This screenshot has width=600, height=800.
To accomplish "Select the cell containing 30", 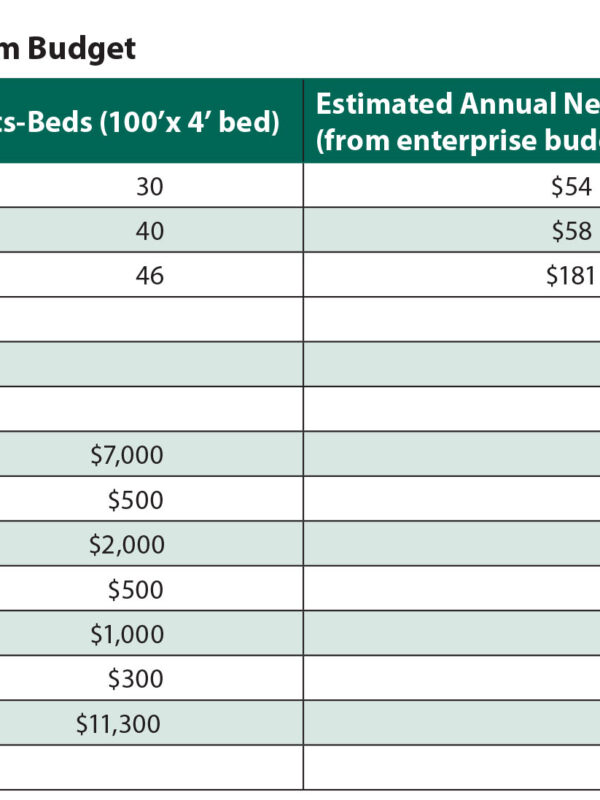I will (149, 186).
